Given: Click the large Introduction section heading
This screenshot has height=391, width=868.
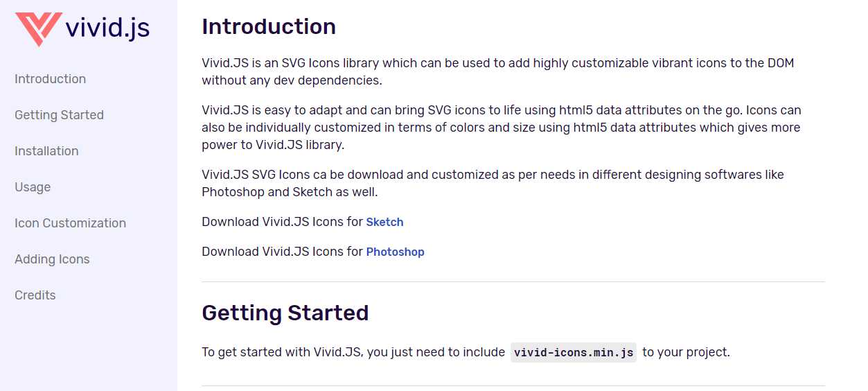Looking at the screenshot, I should [x=269, y=26].
